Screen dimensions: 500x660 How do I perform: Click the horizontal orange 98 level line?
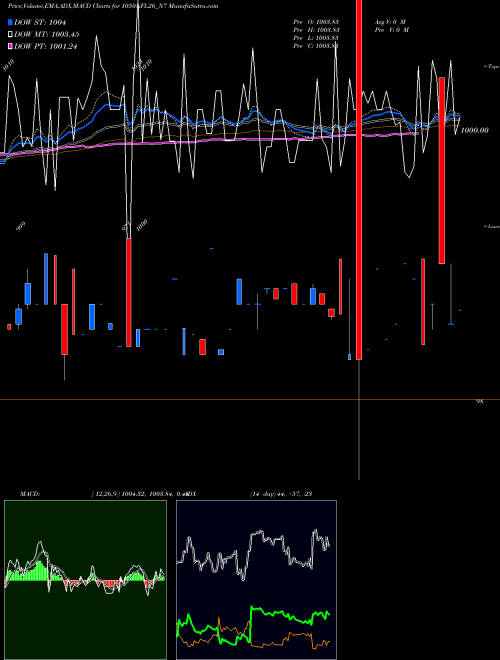pyautogui.click(x=250, y=399)
